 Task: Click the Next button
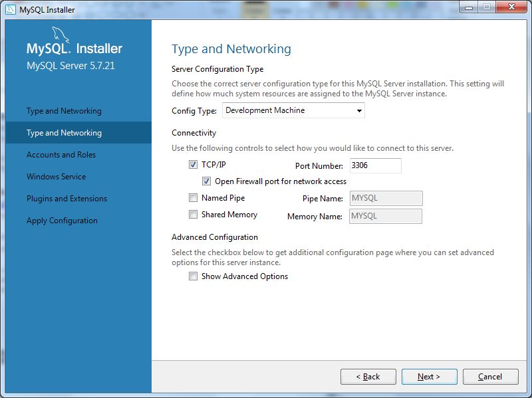click(x=429, y=376)
